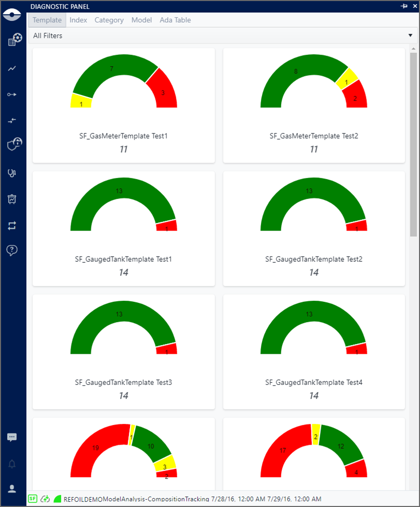Click the notifications bell icon
The width and height of the screenshot is (420, 507).
pyautogui.click(x=12, y=464)
